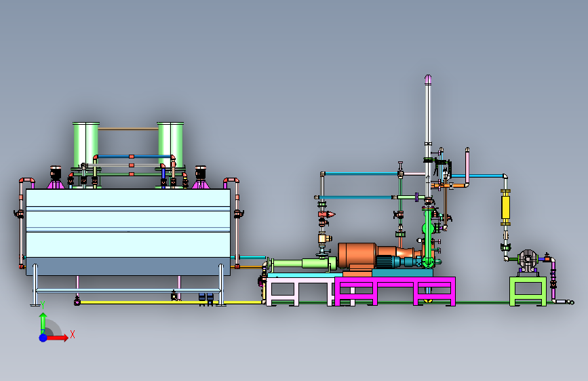The height and width of the screenshot is (381, 588).
Task: Select the large light-cyan storage tank body
Action: coord(128,223)
